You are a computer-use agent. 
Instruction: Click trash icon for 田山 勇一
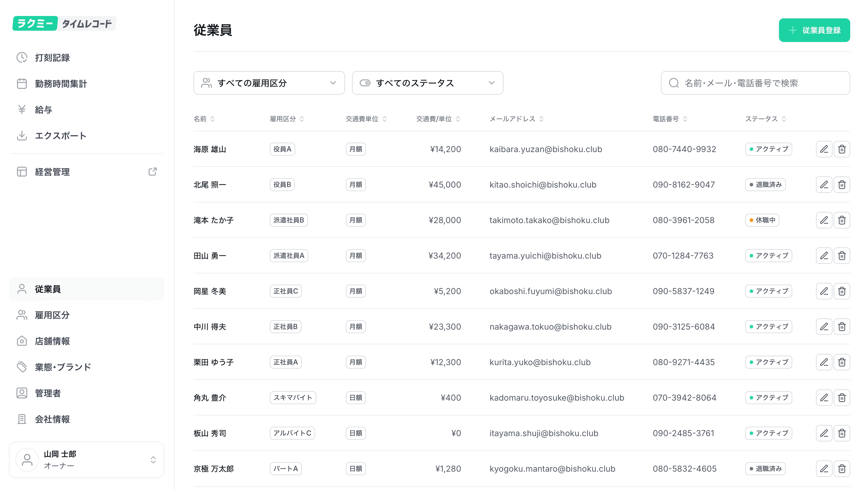click(841, 256)
